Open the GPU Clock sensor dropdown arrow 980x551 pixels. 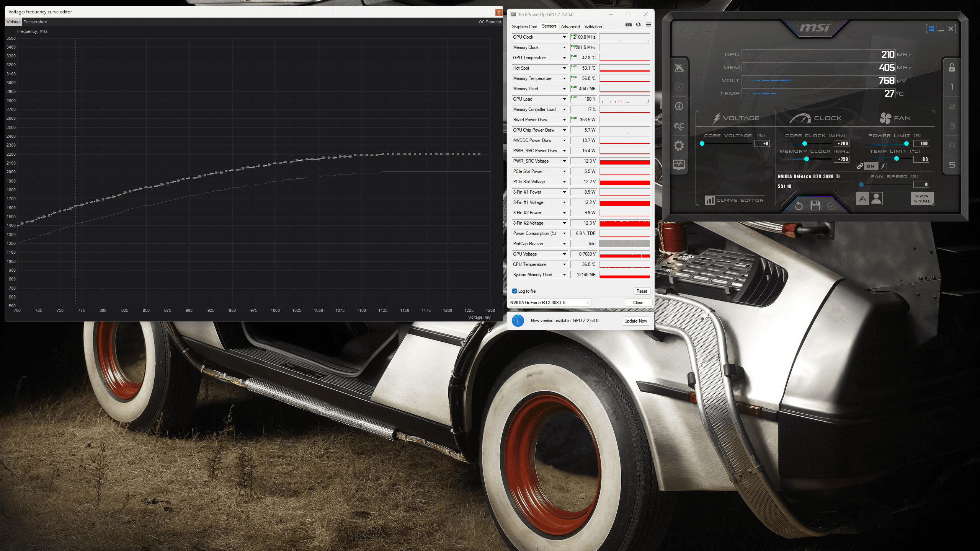pyautogui.click(x=564, y=37)
